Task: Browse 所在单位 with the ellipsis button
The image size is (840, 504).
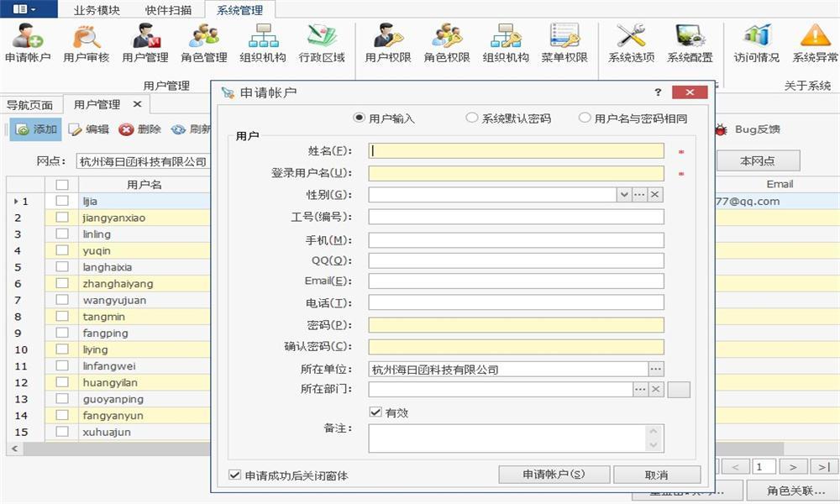Action: click(656, 369)
